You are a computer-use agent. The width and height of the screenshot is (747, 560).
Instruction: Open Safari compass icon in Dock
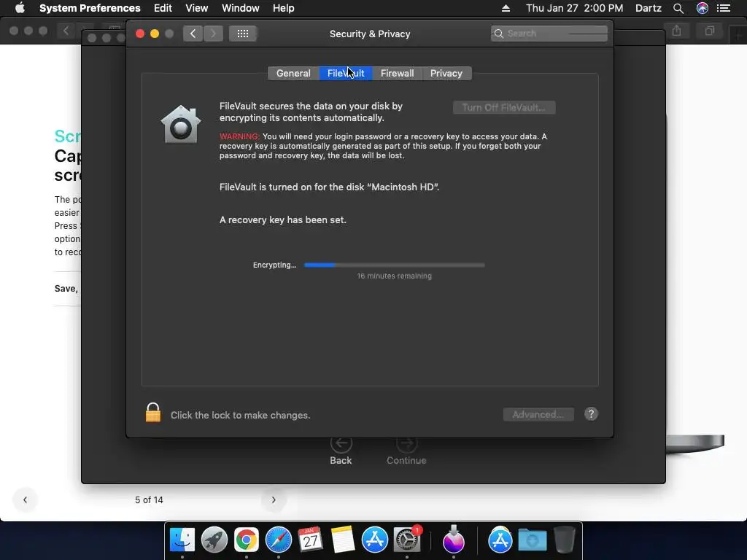click(x=278, y=540)
